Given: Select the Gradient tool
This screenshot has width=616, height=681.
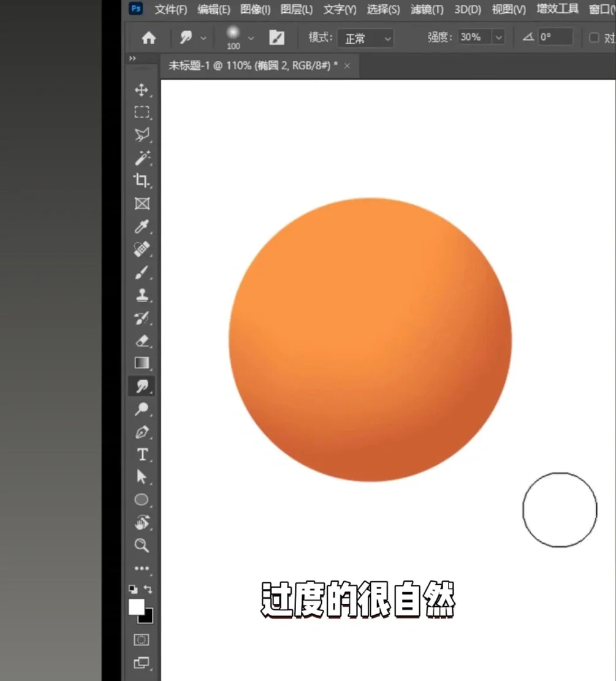Looking at the screenshot, I should (x=142, y=363).
